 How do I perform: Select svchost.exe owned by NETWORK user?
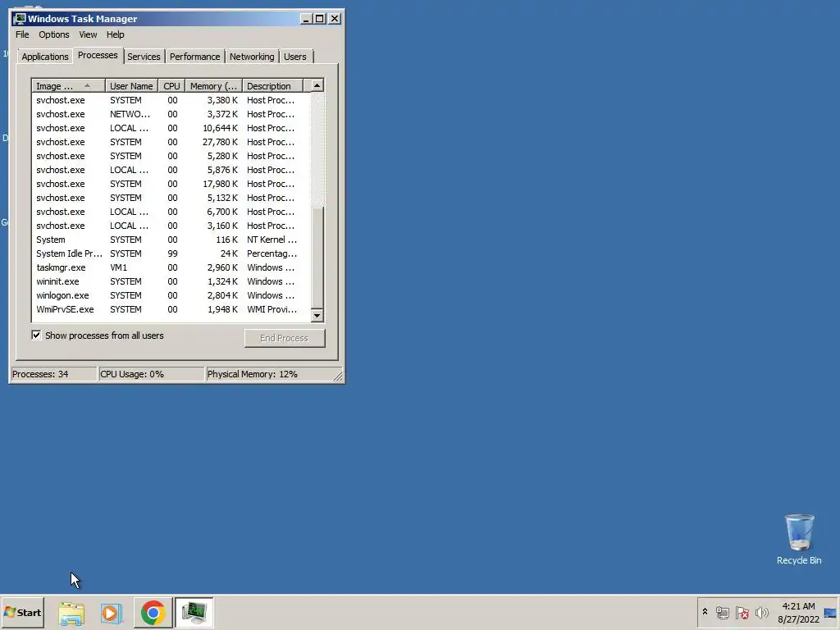[x=171, y=114]
